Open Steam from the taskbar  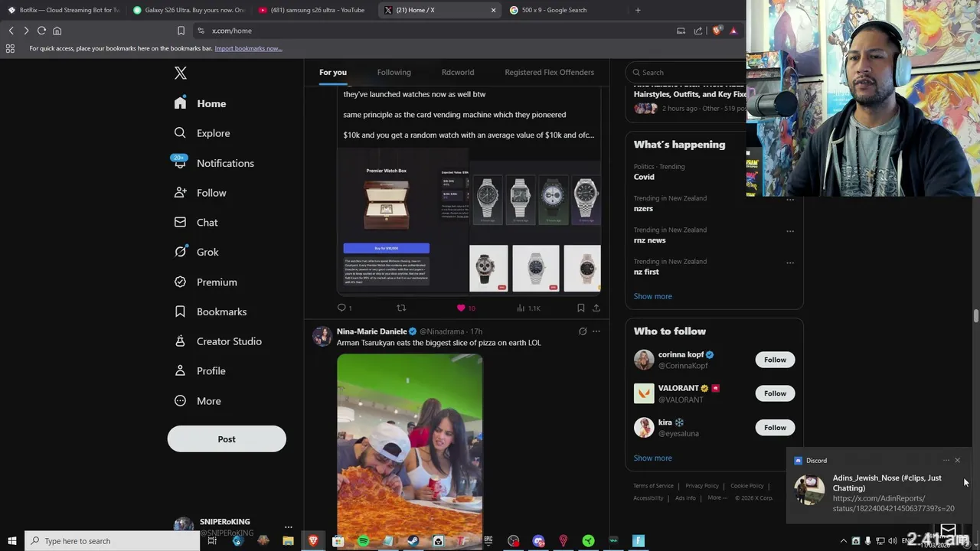413,541
